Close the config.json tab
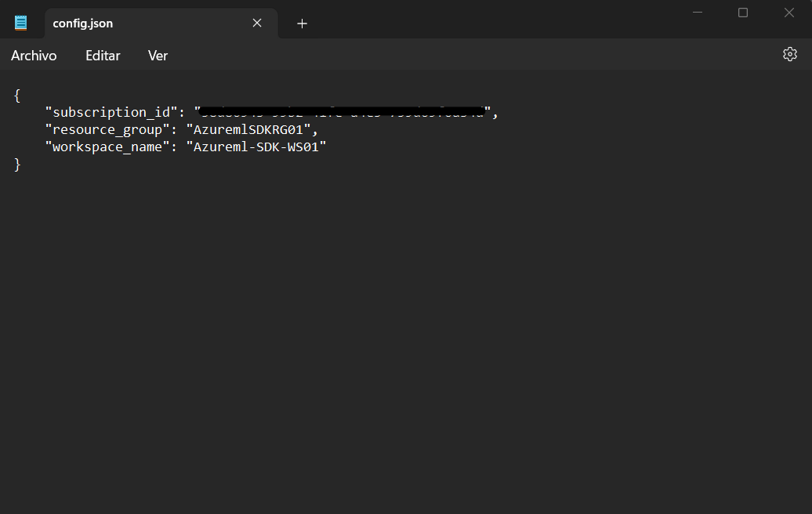The width and height of the screenshot is (812, 514). pyautogui.click(x=257, y=23)
